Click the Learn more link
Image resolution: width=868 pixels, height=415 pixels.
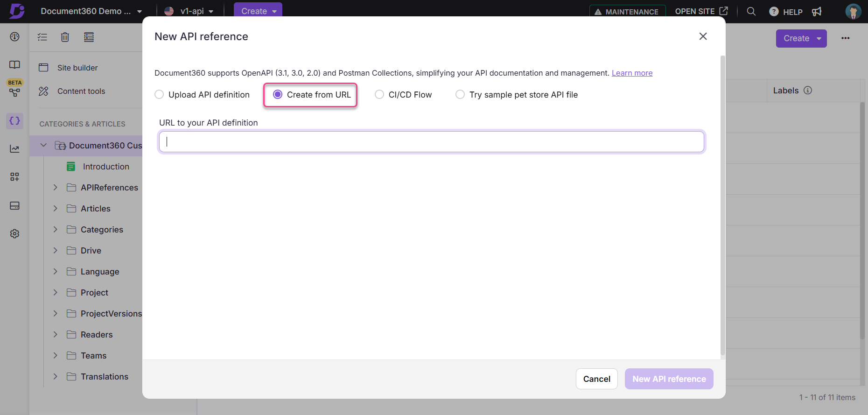632,73
